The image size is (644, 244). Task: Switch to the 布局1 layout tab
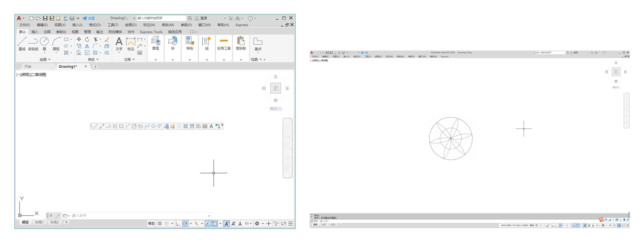39,222
